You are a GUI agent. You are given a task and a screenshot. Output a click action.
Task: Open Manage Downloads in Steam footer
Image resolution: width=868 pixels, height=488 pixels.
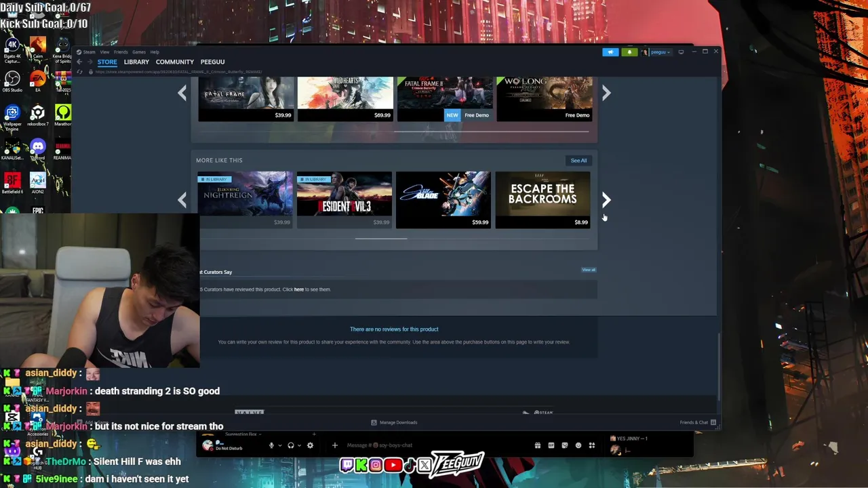[394, 422]
